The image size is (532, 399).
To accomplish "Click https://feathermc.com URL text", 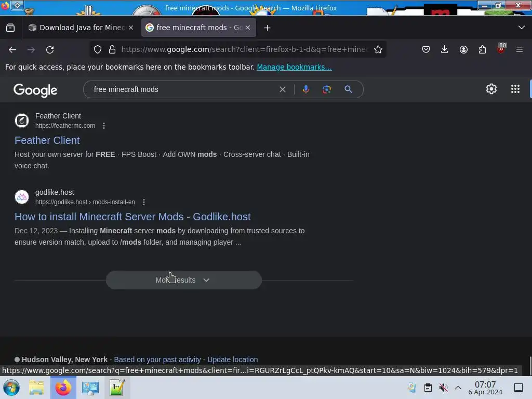I will coord(65,126).
